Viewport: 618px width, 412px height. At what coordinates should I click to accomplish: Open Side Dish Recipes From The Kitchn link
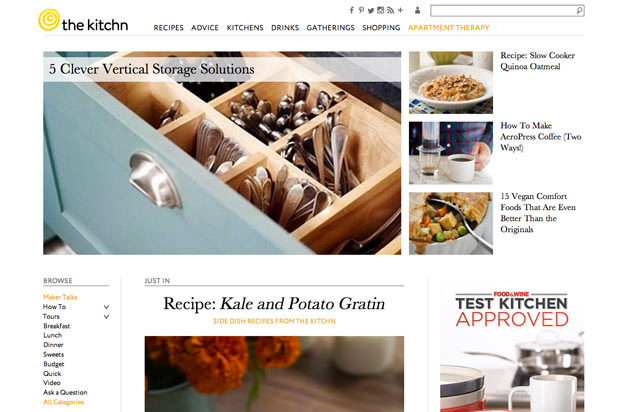274,321
